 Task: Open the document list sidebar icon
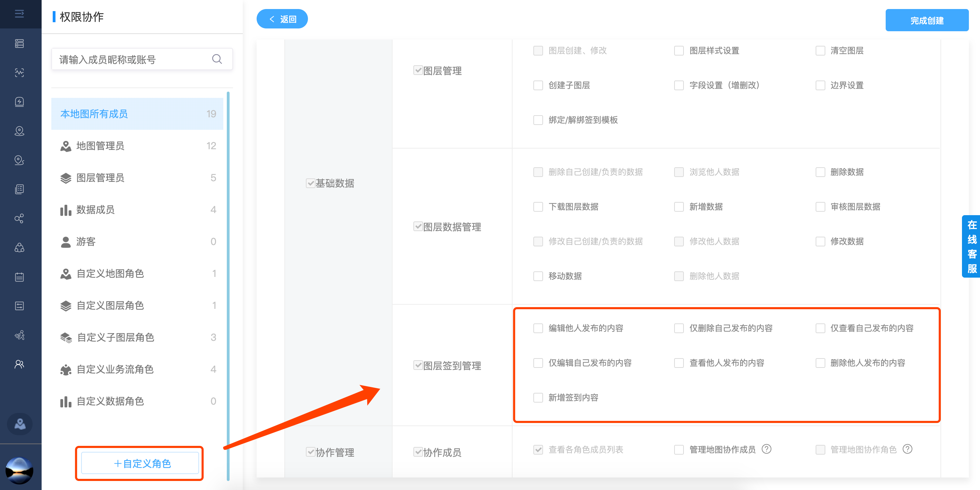click(19, 189)
